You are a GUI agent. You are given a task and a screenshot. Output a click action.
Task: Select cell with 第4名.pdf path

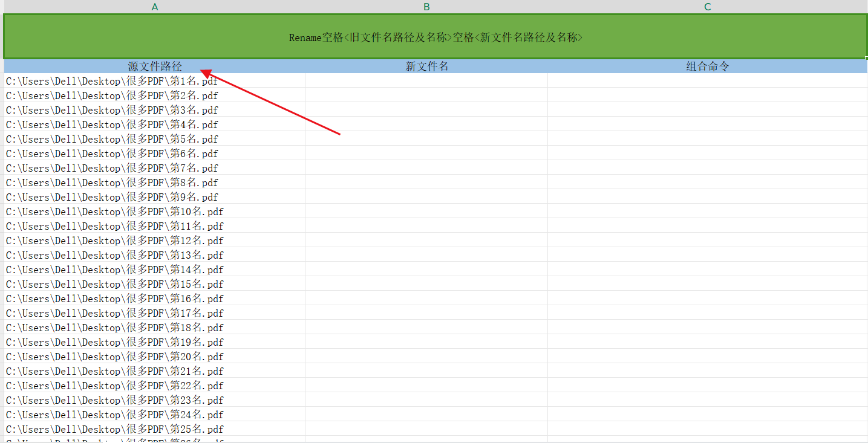[x=155, y=124]
